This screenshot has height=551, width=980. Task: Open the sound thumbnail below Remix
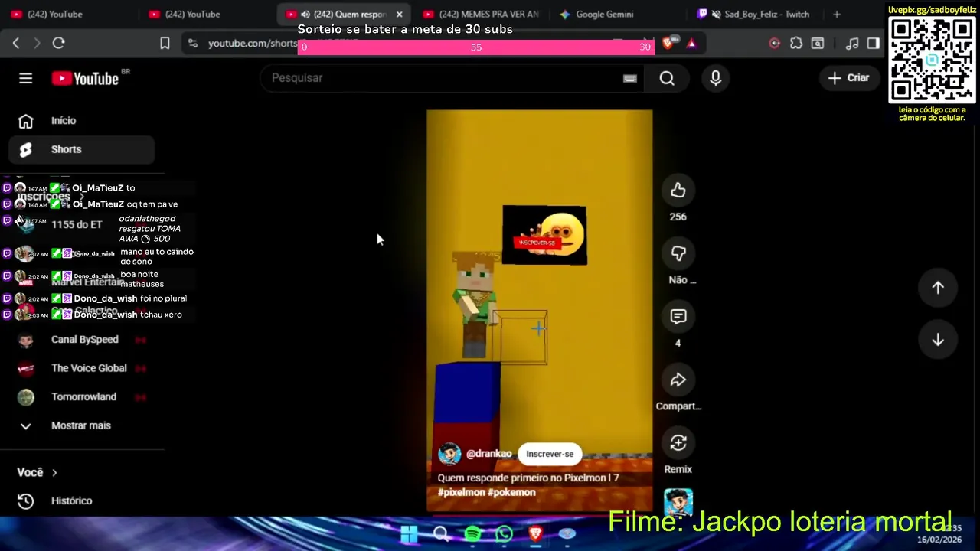[x=678, y=501]
